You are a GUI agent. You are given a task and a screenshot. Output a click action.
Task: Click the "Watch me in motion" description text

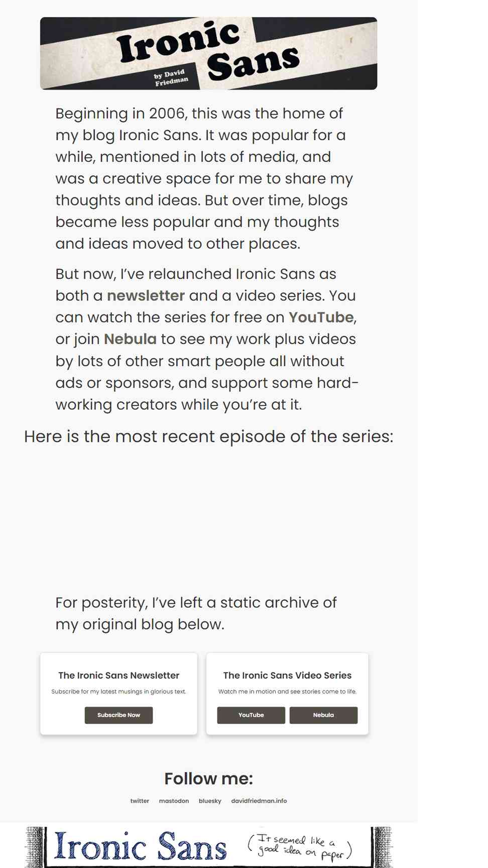pos(287,691)
